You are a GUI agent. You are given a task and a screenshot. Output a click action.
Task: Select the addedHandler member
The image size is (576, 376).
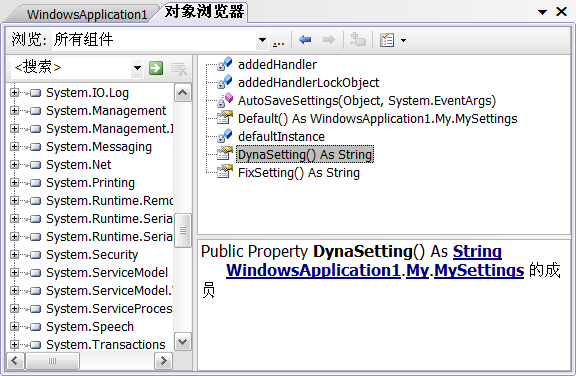[x=277, y=65]
